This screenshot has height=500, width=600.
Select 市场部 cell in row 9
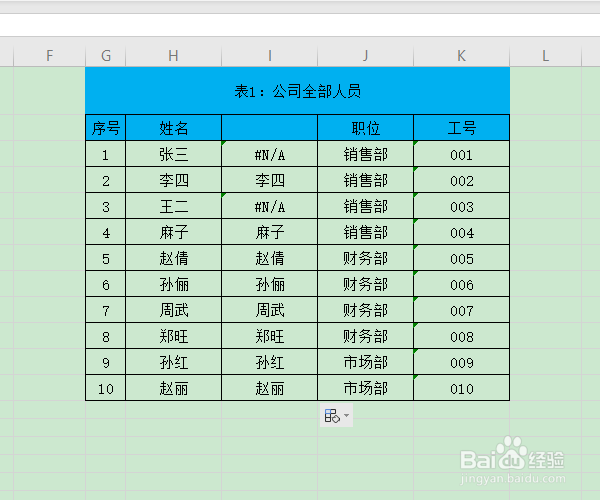[x=365, y=362]
